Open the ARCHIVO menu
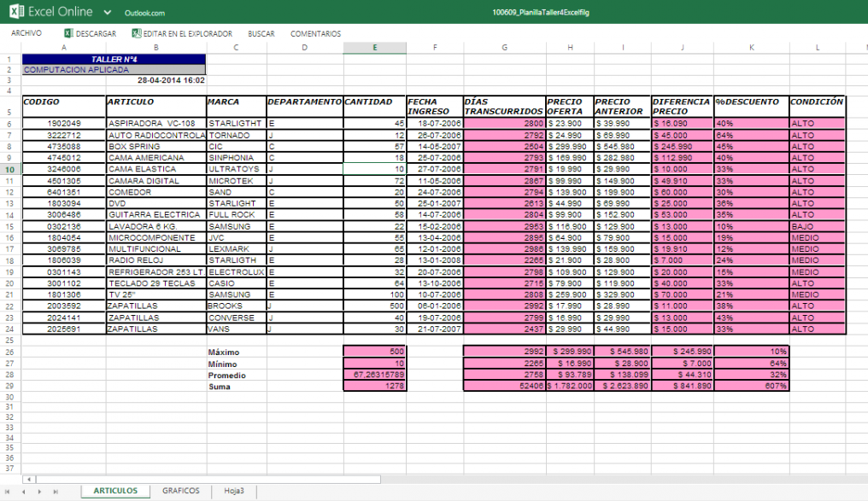The width and height of the screenshot is (868, 501). click(26, 33)
